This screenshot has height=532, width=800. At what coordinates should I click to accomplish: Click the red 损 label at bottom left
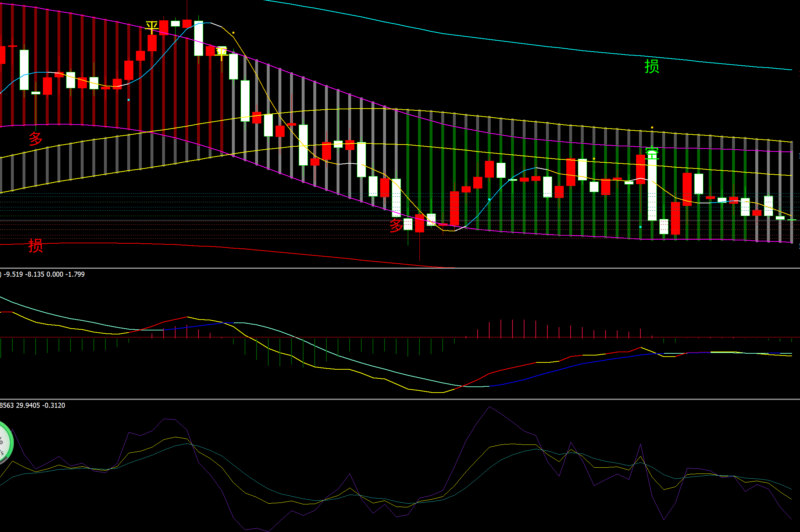(36, 246)
